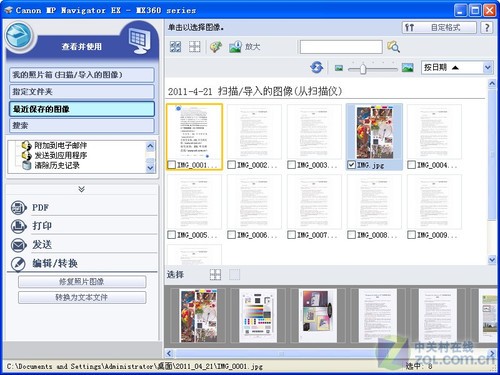Click the Cancel All selection icon in toolbar
Screen dimensions: 500x375
pos(195,47)
